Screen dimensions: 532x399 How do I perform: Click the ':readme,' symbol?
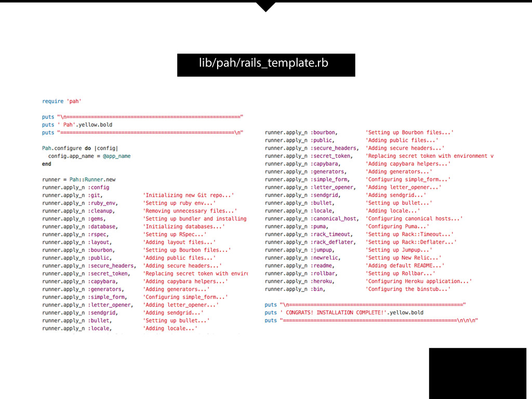click(323, 265)
